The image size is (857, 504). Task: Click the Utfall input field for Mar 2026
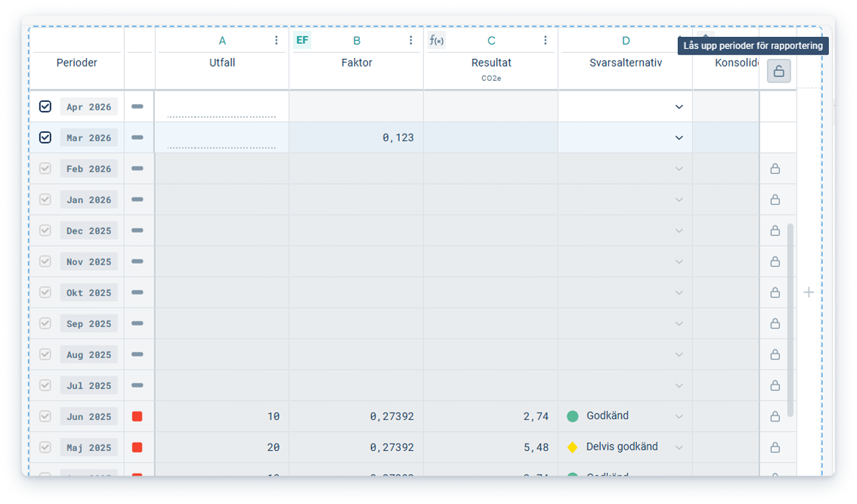click(x=221, y=138)
